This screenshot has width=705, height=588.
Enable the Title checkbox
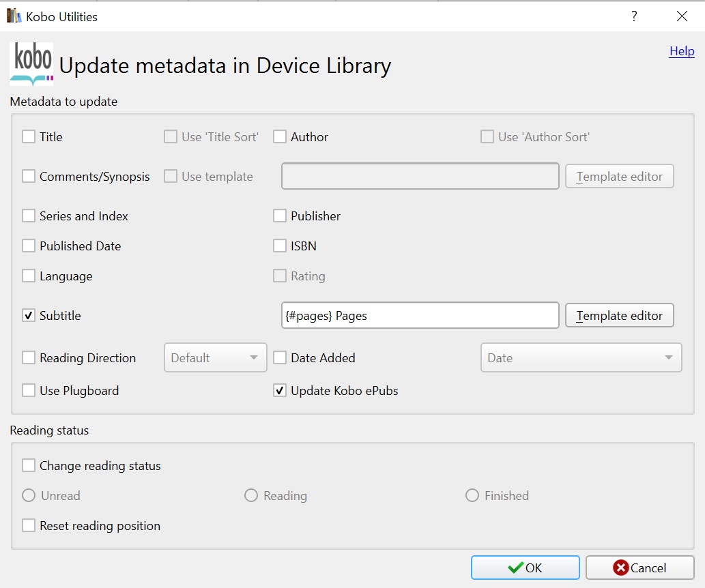click(x=29, y=136)
